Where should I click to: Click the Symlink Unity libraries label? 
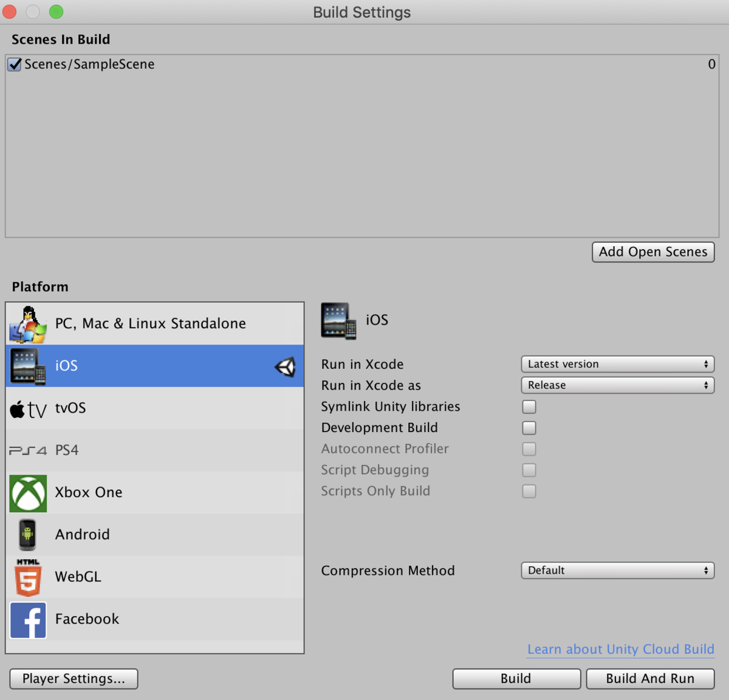tap(391, 407)
